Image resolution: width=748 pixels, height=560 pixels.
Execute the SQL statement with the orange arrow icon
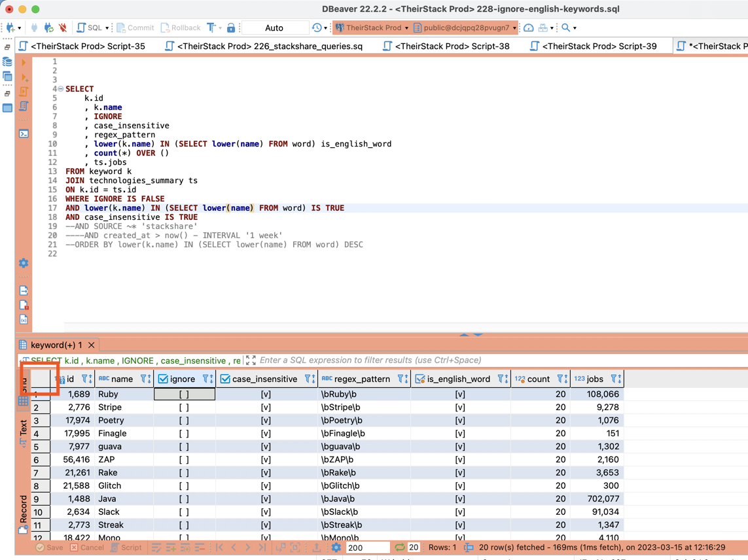tap(24, 63)
